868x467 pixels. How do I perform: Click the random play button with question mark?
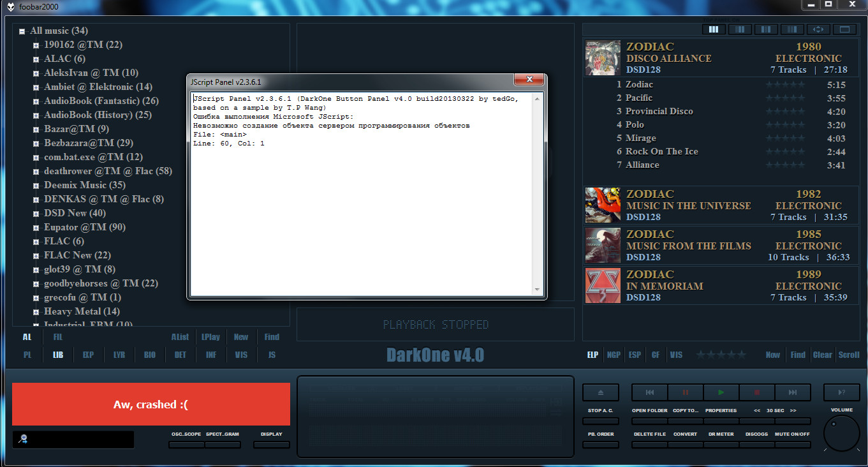click(x=841, y=392)
